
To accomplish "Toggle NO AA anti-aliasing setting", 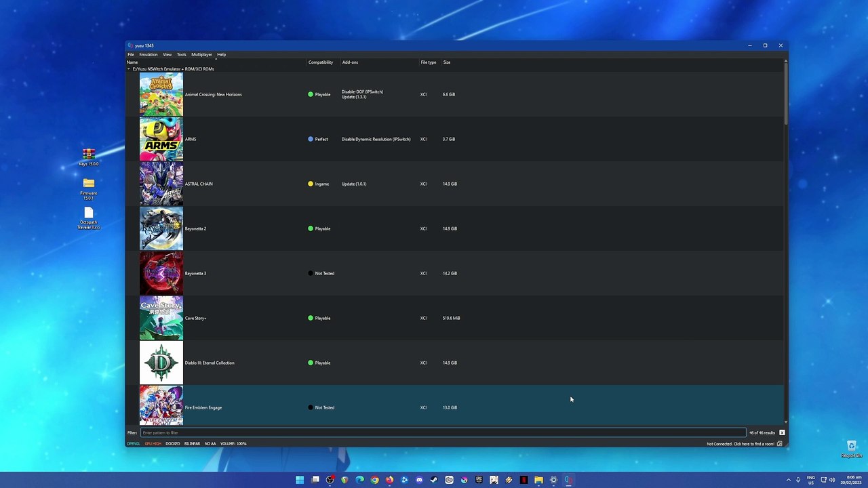I will coord(210,444).
